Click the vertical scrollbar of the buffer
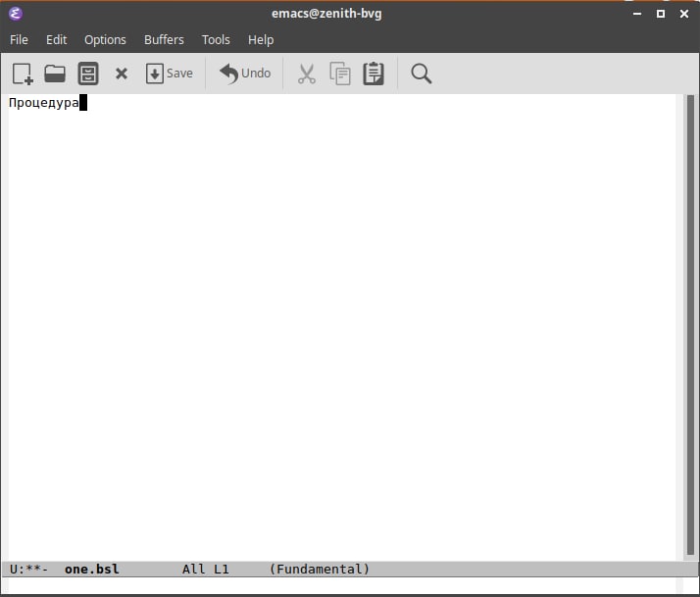This screenshot has width=700, height=597. [x=690, y=326]
